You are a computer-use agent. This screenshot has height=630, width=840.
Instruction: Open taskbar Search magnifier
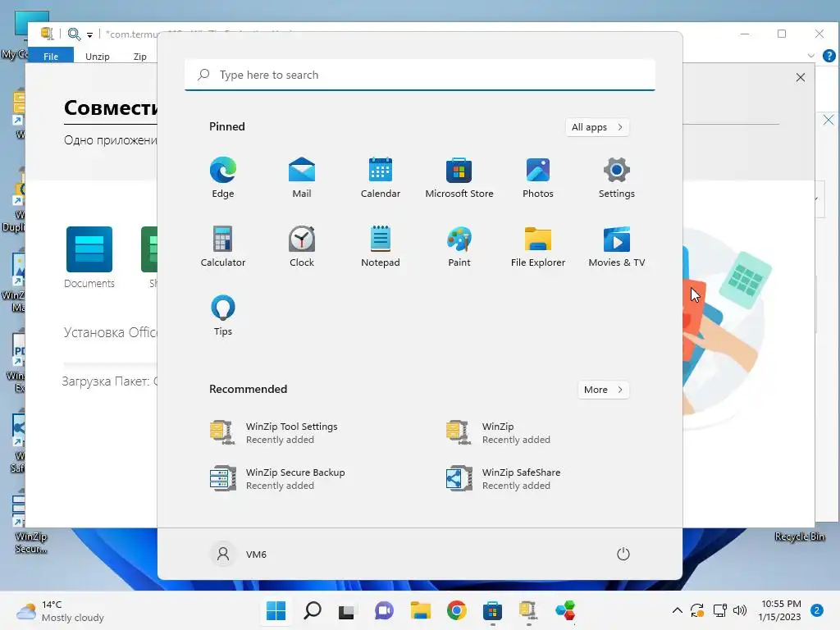click(x=313, y=610)
